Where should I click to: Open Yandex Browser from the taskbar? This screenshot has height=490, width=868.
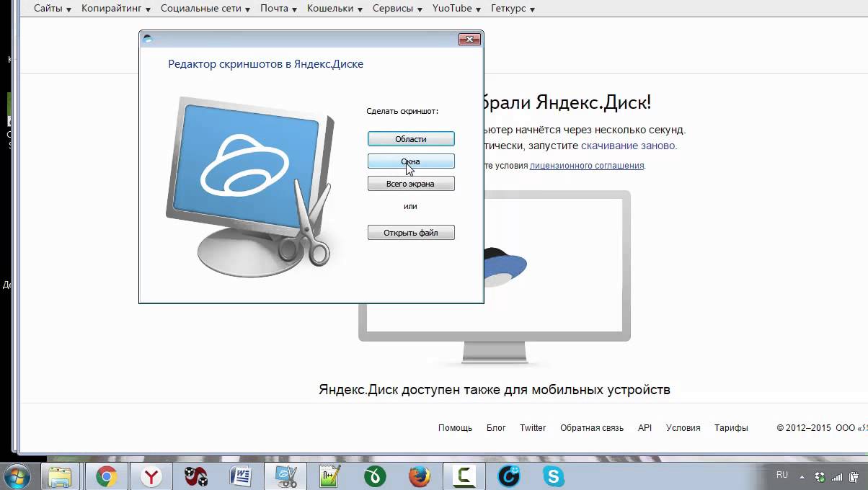pyautogui.click(x=151, y=476)
